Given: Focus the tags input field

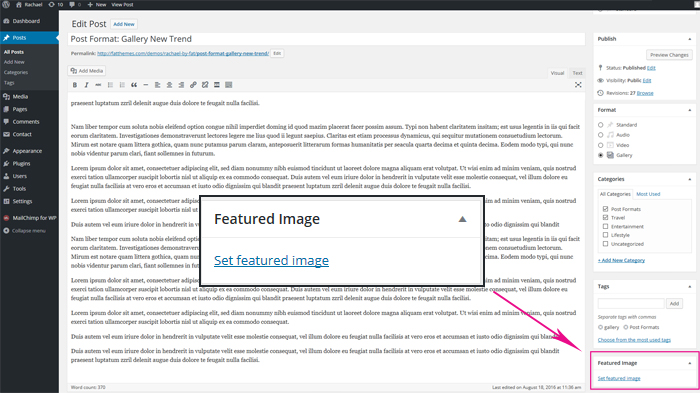Looking at the screenshot, I should coord(631,304).
